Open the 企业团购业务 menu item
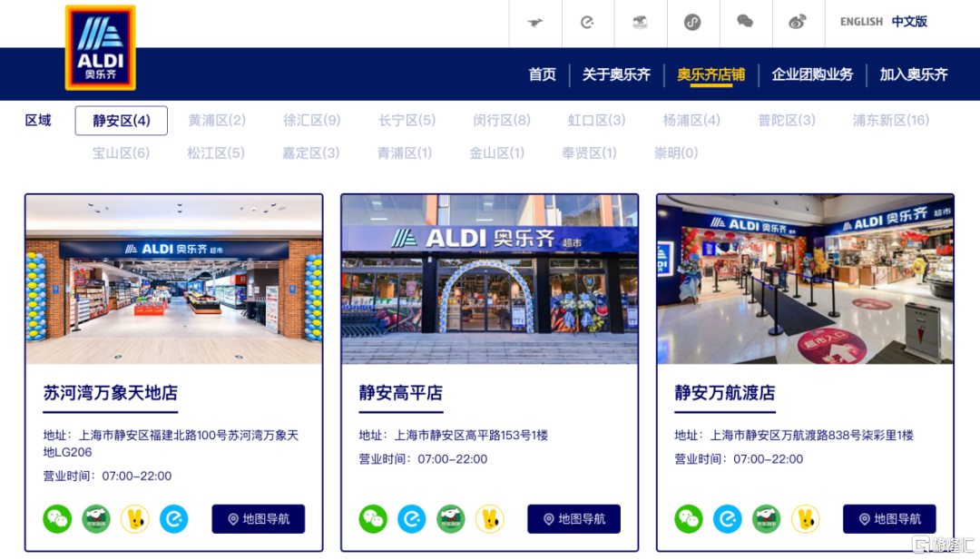The width and height of the screenshot is (980, 560). (x=812, y=74)
